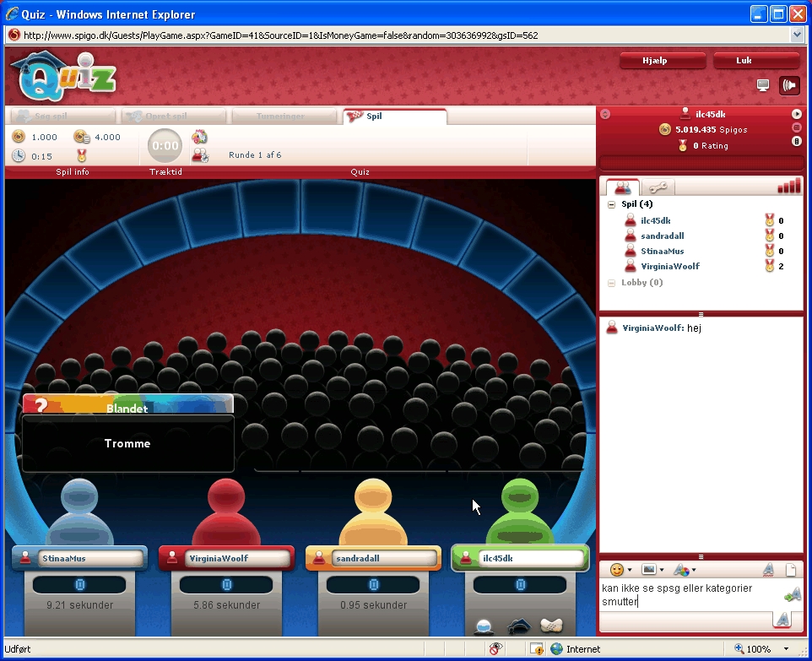Image resolution: width=812 pixels, height=661 pixels.
Task: Click the clear chat page icon
Action: point(792,570)
